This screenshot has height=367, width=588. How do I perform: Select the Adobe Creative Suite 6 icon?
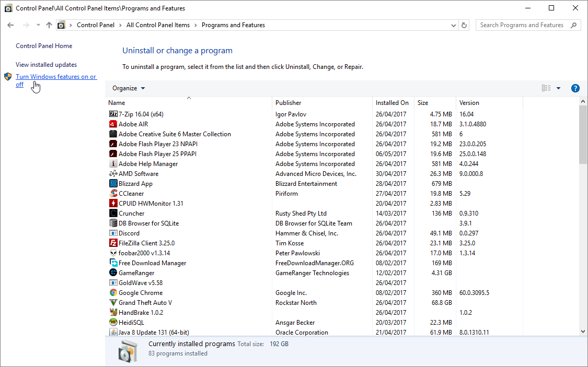[113, 134]
